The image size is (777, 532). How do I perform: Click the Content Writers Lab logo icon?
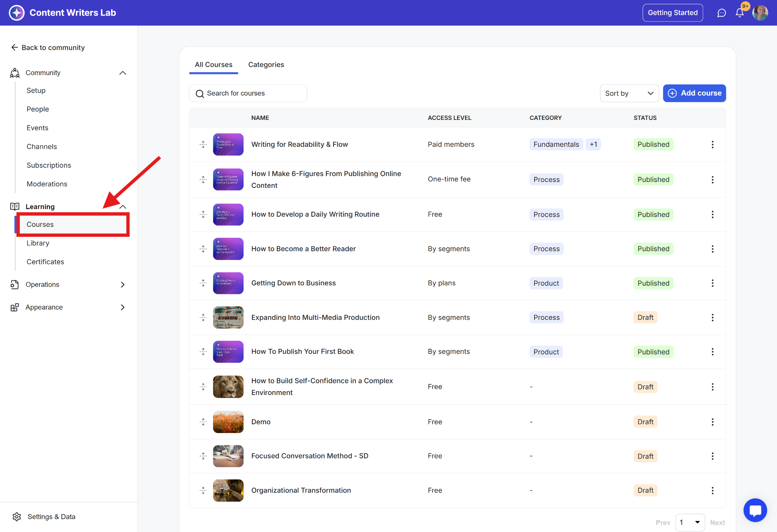[17, 13]
